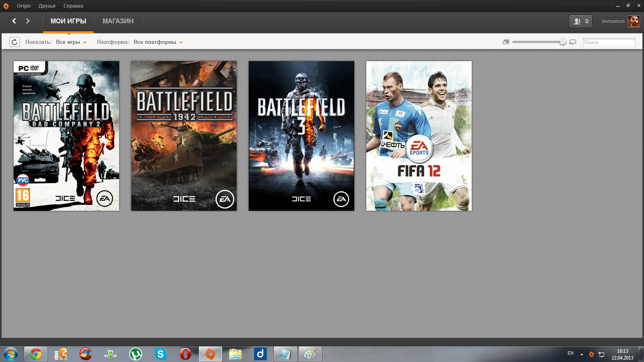This screenshot has width=644, height=362.
Task: Click the Origin logo in title bar
Action: [x=6, y=6]
